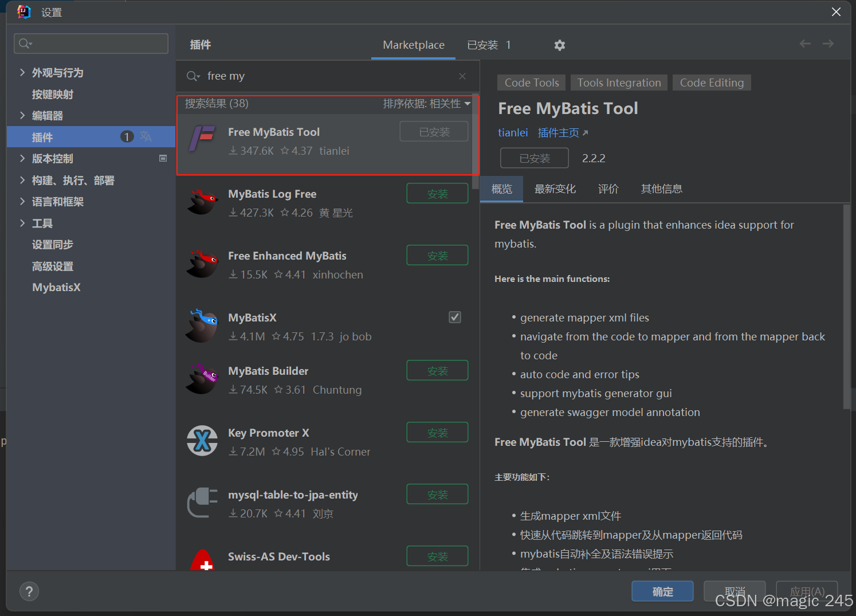Click the plugin search field with 'free my'
Screen dimensions: 856x616
327,76
